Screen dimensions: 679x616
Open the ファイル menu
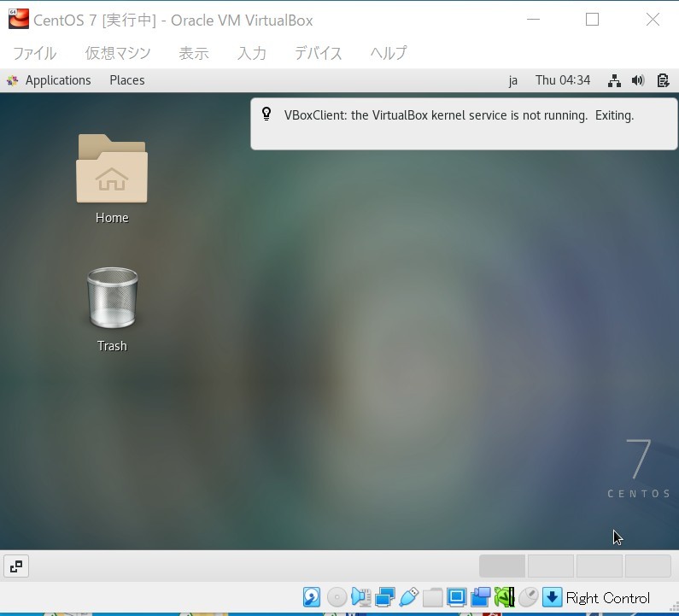click(x=35, y=53)
